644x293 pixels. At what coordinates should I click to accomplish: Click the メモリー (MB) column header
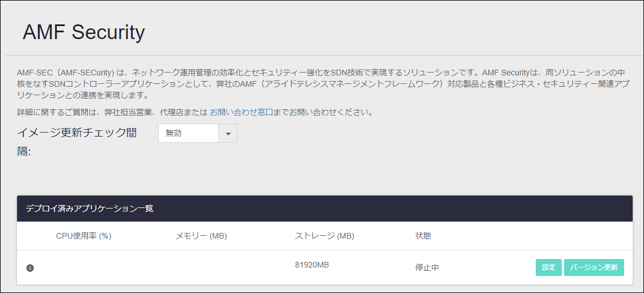[201, 236]
